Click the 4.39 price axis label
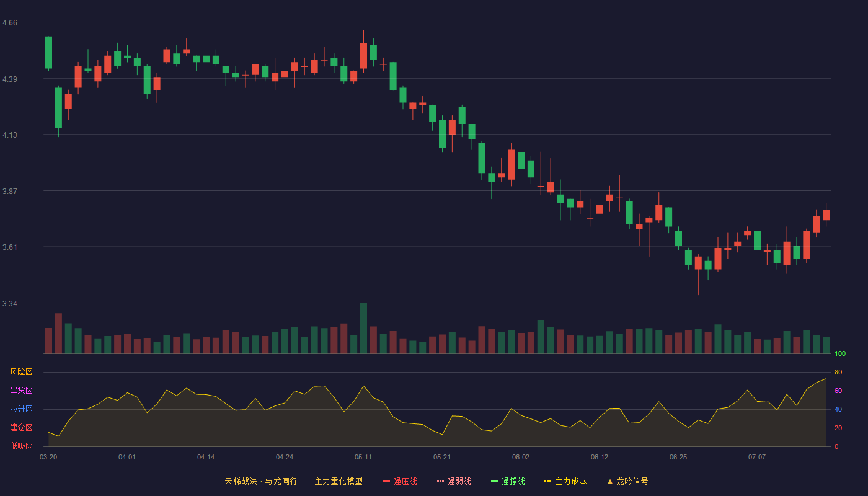868x496 pixels. (10, 79)
